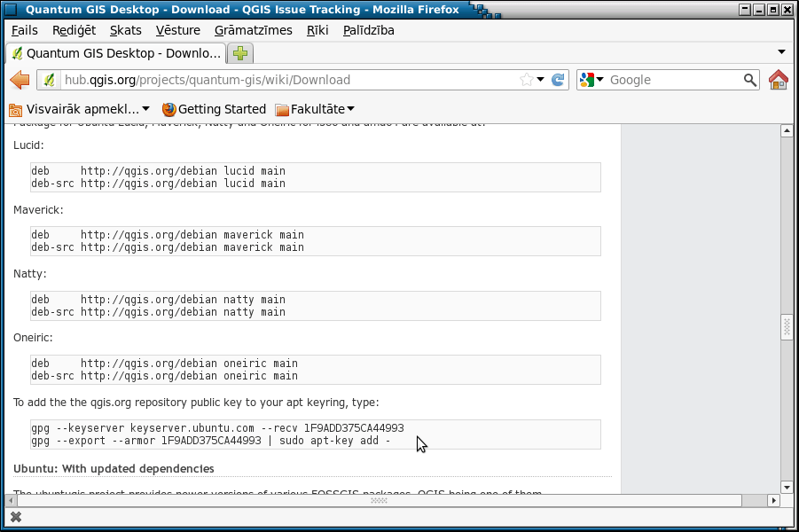This screenshot has width=799, height=532.
Task: Click the vertical scrollbar up arrow
Action: (x=787, y=131)
